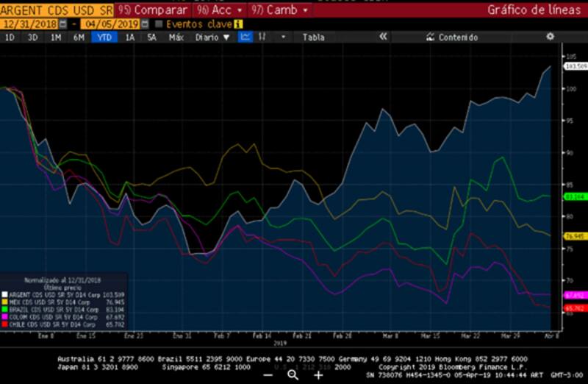Click the yellow MEX CDS legend swatch
588x384 pixels.
click(x=5, y=300)
